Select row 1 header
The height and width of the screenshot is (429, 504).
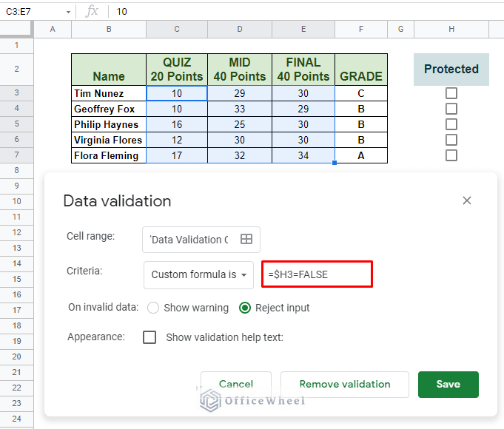tap(16, 46)
